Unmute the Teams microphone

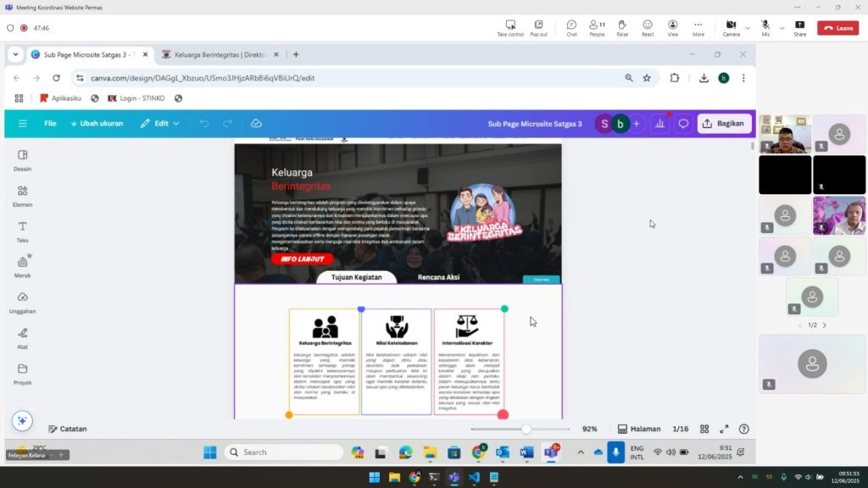[x=765, y=28]
